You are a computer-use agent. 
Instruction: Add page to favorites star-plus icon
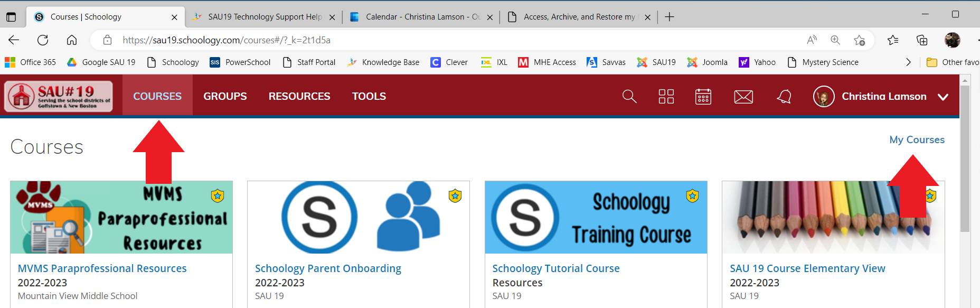(x=860, y=40)
